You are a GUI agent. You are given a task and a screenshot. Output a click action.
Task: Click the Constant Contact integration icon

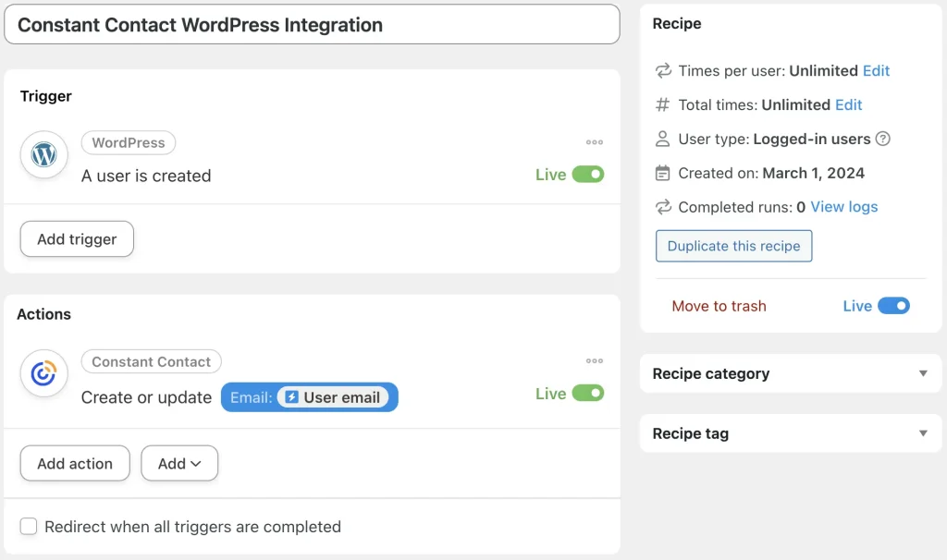point(43,373)
